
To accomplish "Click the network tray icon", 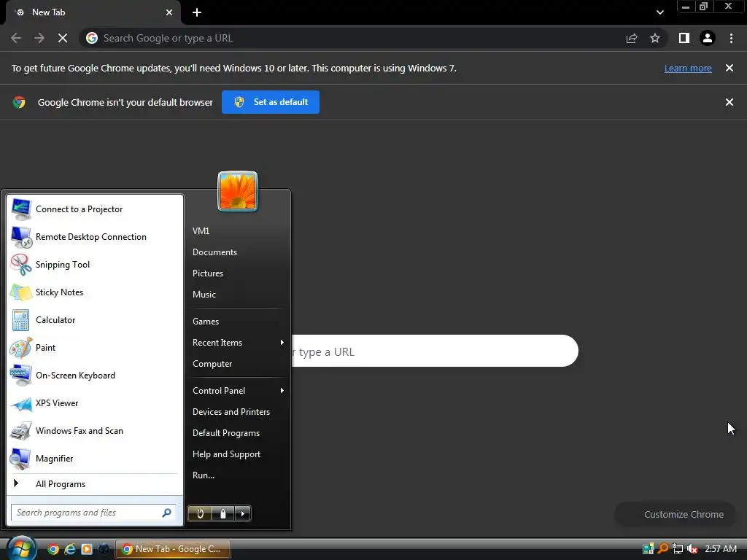I will point(678,549).
